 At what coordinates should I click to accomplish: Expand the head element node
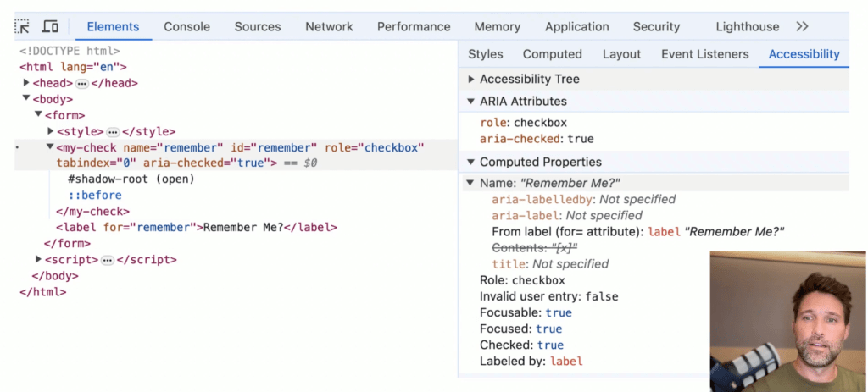pos(26,83)
